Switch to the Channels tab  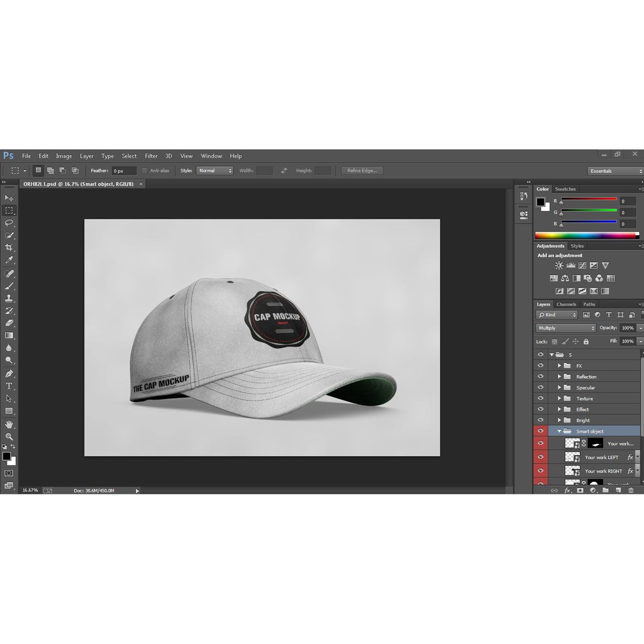566,304
